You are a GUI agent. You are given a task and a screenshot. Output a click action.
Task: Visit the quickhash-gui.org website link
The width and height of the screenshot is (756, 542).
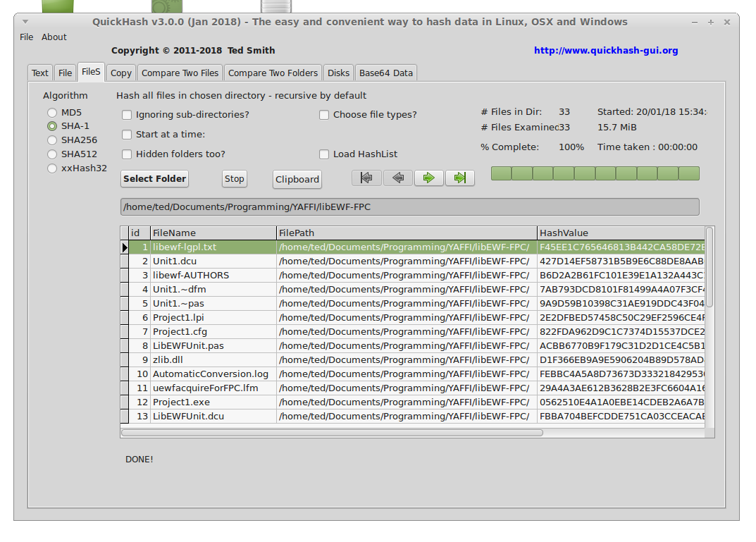605,50
